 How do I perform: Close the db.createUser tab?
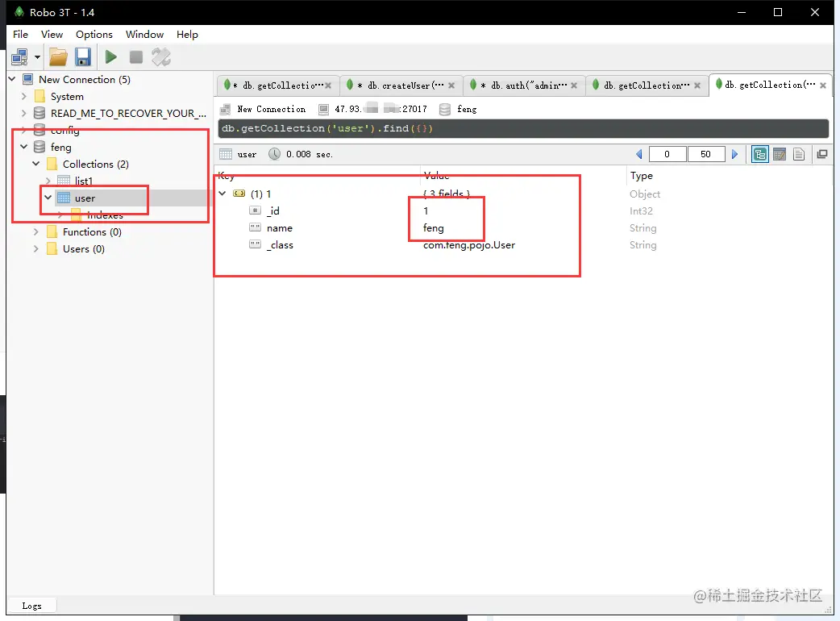(451, 85)
